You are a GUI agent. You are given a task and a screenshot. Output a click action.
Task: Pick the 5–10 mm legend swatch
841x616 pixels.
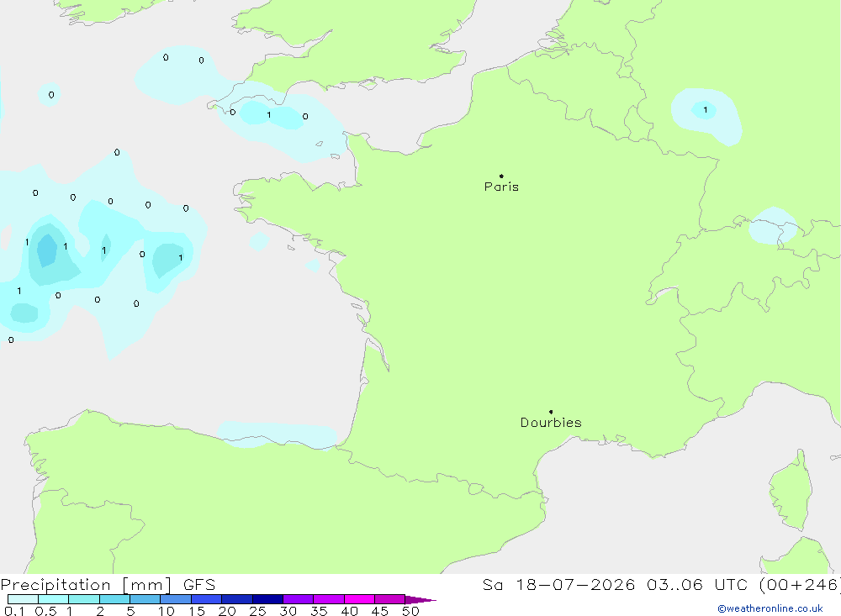pyautogui.click(x=145, y=599)
